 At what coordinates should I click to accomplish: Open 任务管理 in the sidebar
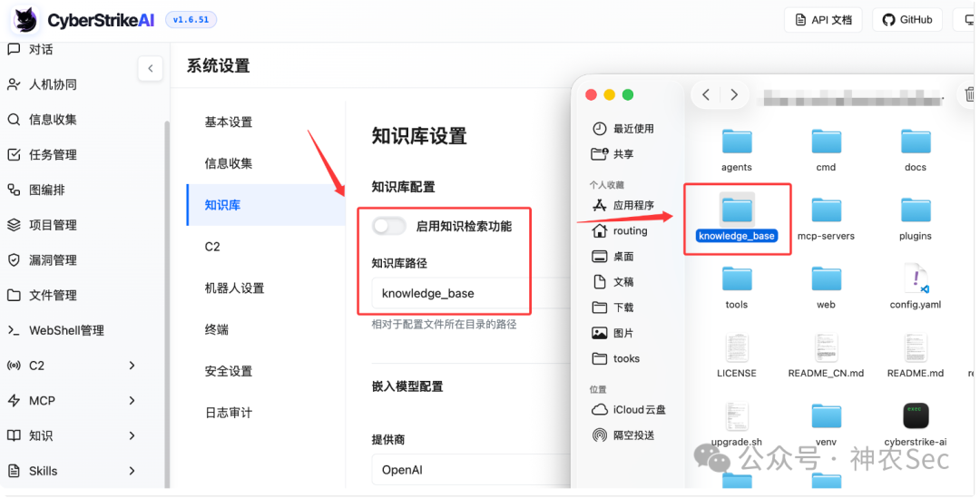coord(41,154)
